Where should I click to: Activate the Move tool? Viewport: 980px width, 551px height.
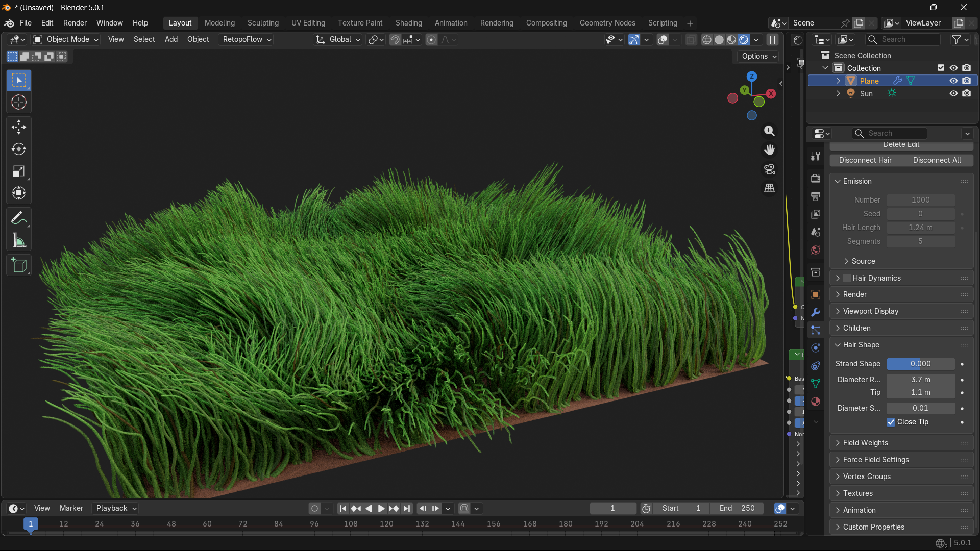[x=19, y=127]
